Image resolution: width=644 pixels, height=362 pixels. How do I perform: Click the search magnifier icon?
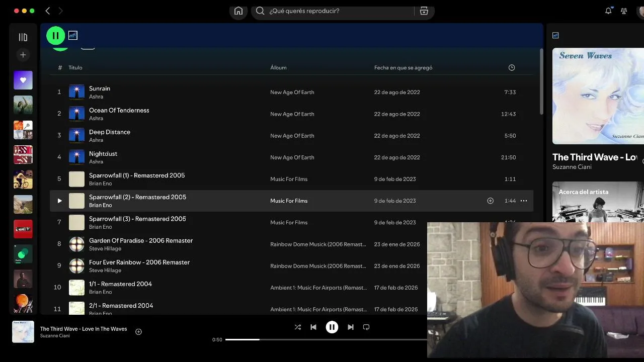pos(260,11)
